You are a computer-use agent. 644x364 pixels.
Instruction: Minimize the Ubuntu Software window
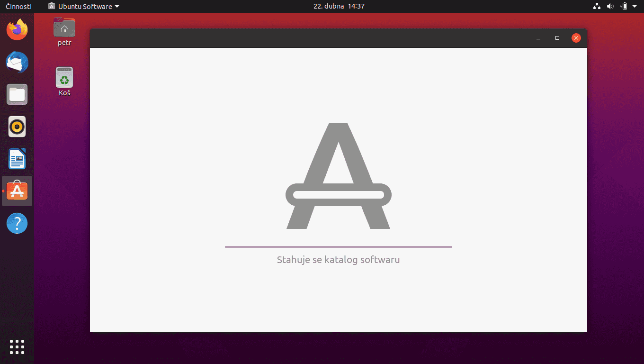(538, 38)
